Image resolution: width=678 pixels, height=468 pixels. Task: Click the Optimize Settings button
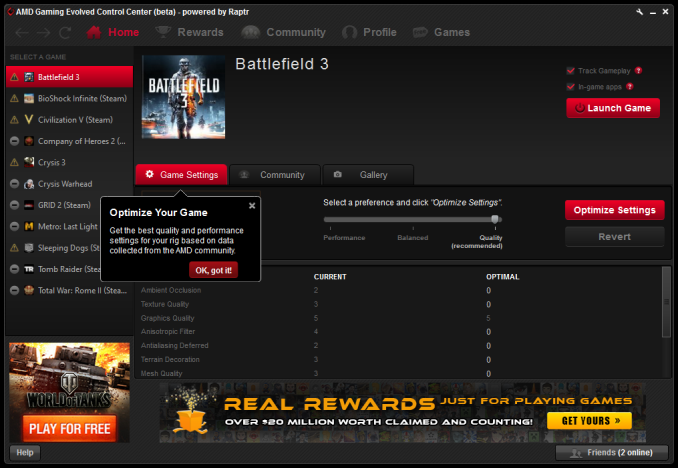(x=614, y=210)
